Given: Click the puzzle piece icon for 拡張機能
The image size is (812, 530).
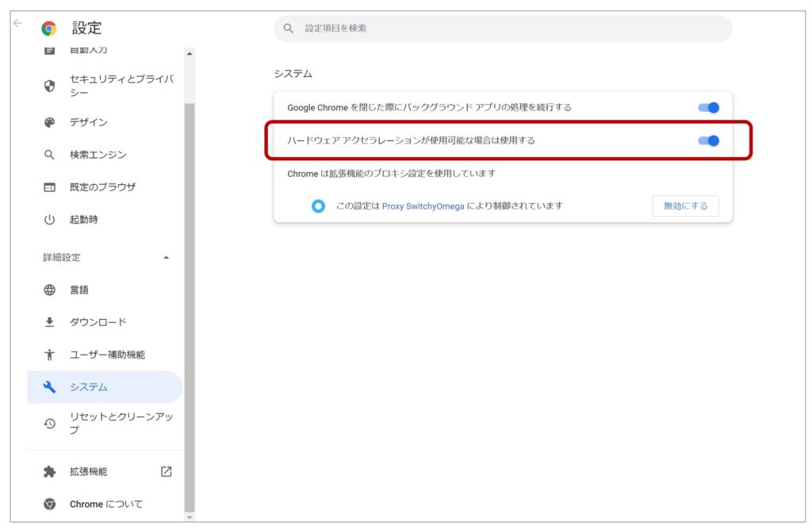Looking at the screenshot, I should (49, 471).
